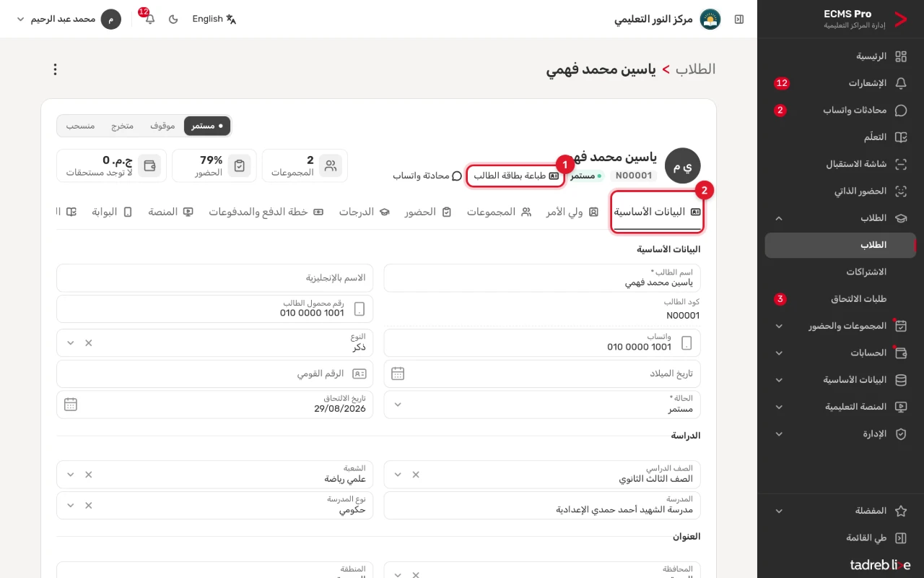Open the المنصة tab

point(171,212)
